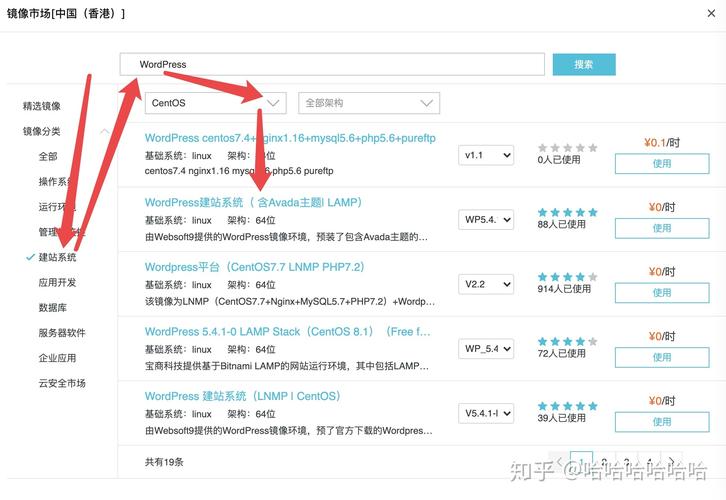Image resolution: width=726 pixels, height=500 pixels.
Task: Click the star rating with 0人已使用
Action: (x=568, y=148)
